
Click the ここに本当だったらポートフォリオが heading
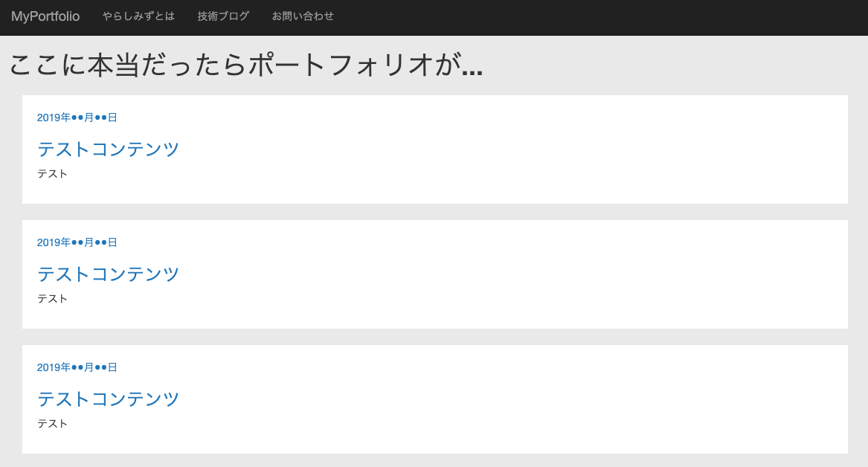(245, 65)
